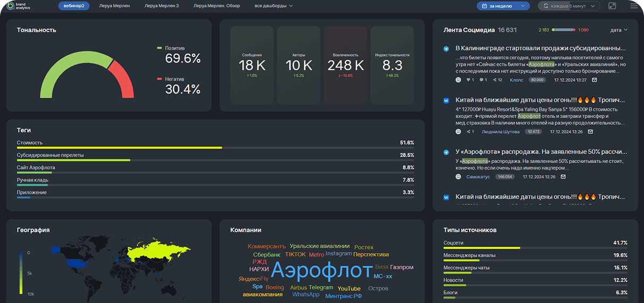Click «YouTube» in the word cloud

click(349, 289)
